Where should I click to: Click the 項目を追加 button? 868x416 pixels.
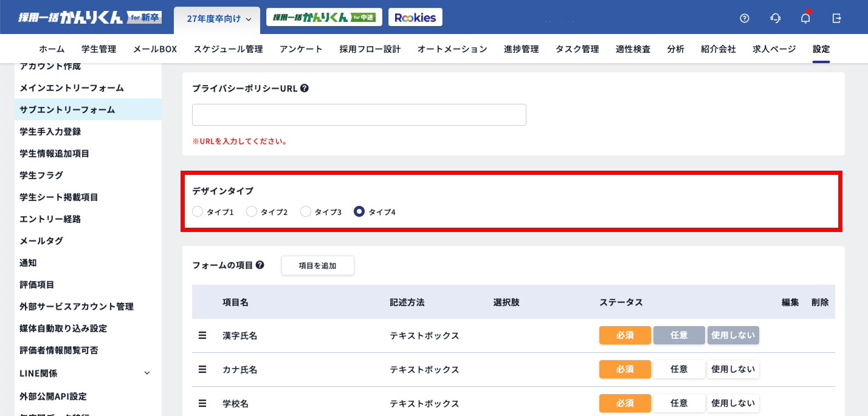pos(317,265)
